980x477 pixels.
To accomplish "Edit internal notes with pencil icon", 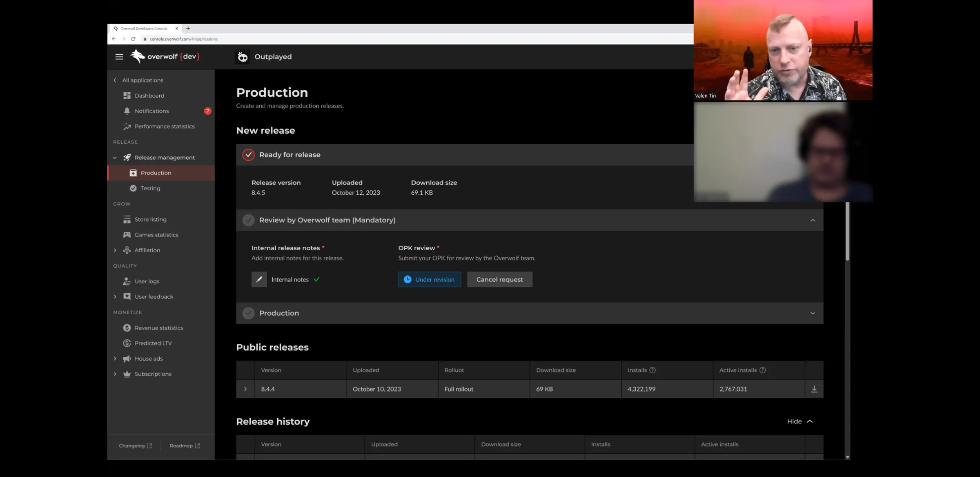I will pyautogui.click(x=259, y=279).
